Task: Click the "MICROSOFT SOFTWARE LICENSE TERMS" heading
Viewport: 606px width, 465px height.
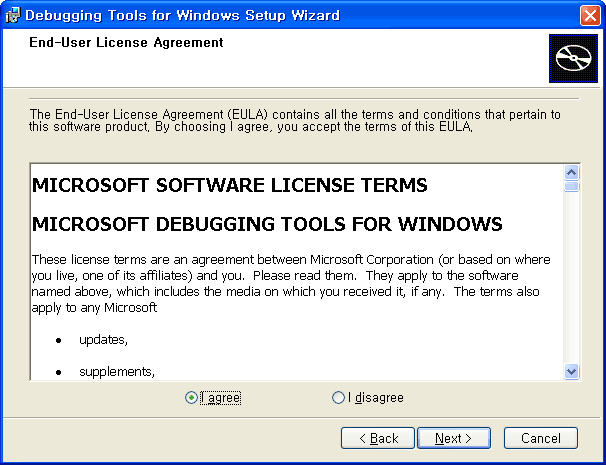Action: pos(230,186)
